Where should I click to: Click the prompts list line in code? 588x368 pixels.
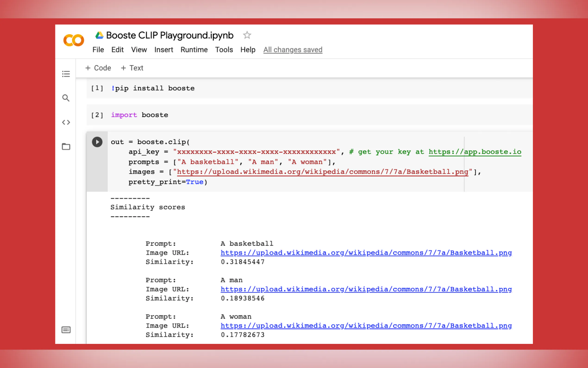pos(232,162)
